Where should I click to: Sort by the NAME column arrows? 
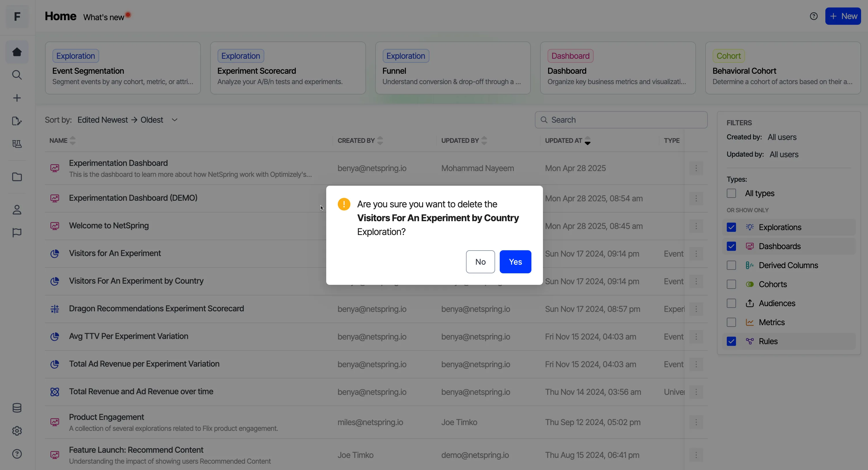73,140
